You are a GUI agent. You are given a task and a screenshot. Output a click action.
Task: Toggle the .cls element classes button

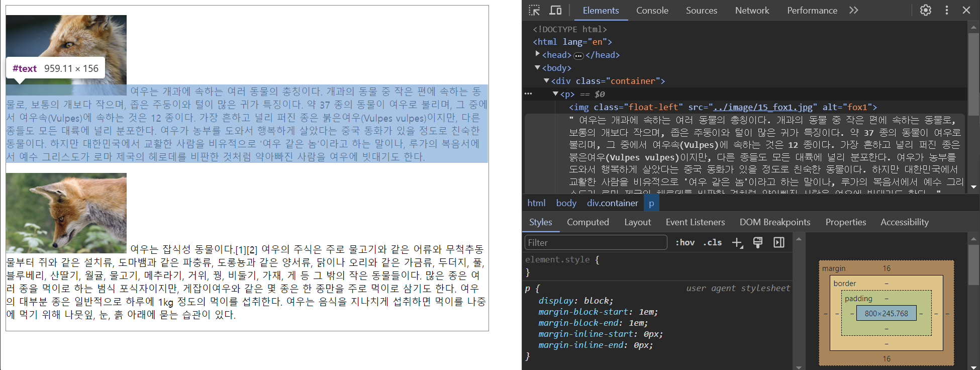coord(713,243)
